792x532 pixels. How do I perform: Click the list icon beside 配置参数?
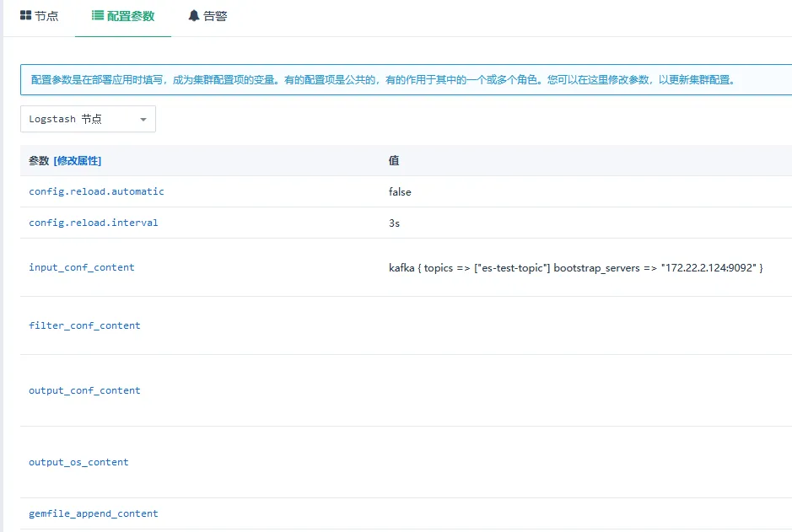(98, 16)
